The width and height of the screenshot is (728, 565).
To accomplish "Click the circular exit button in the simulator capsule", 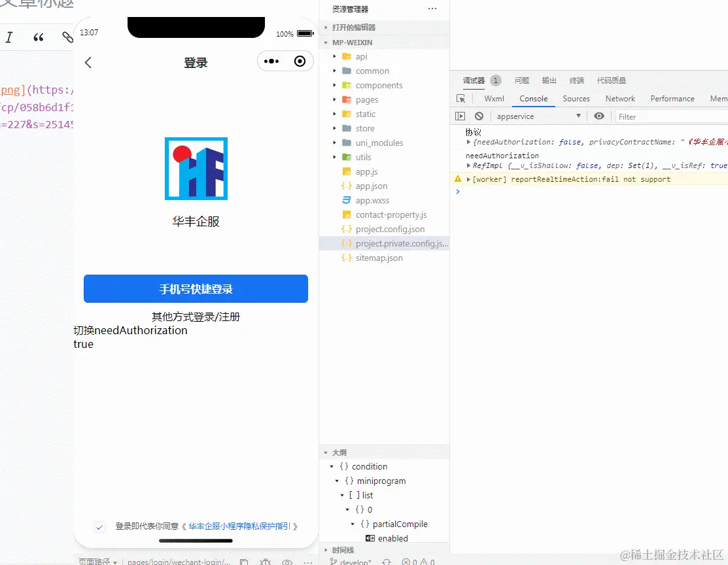I will (300, 61).
